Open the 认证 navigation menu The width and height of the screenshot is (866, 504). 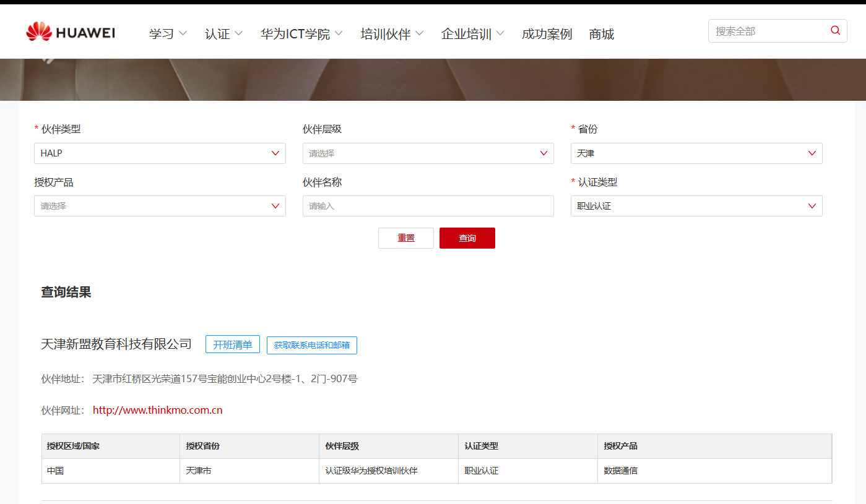223,34
